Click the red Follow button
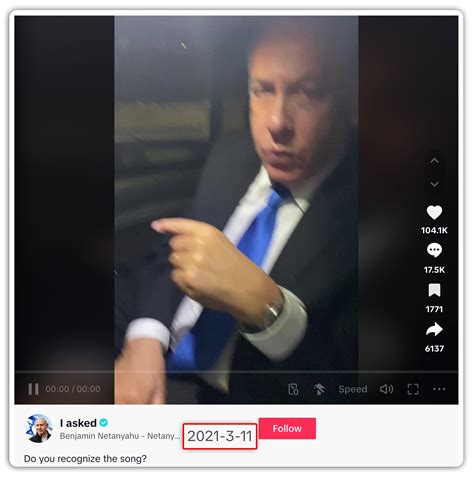The height and width of the screenshot is (477, 474). (287, 428)
